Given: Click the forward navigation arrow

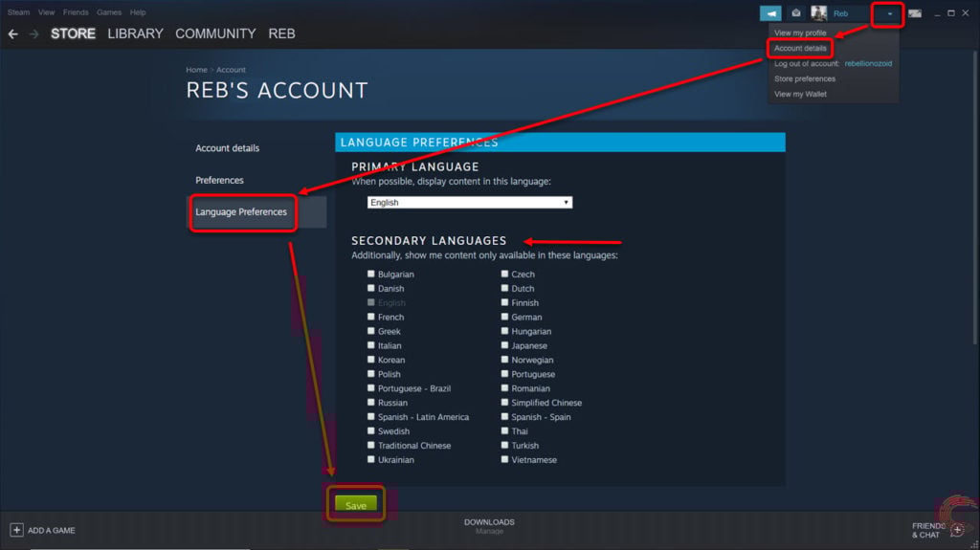Looking at the screenshot, I should [33, 33].
